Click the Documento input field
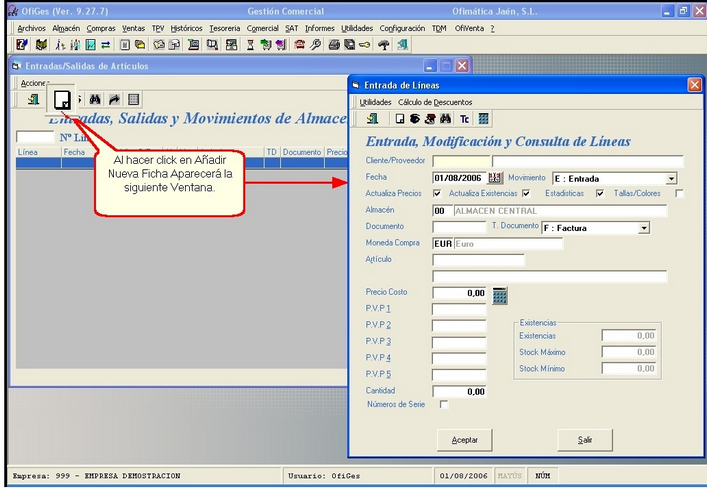The height and width of the screenshot is (488, 707). pyautogui.click(x=459, y=227)
